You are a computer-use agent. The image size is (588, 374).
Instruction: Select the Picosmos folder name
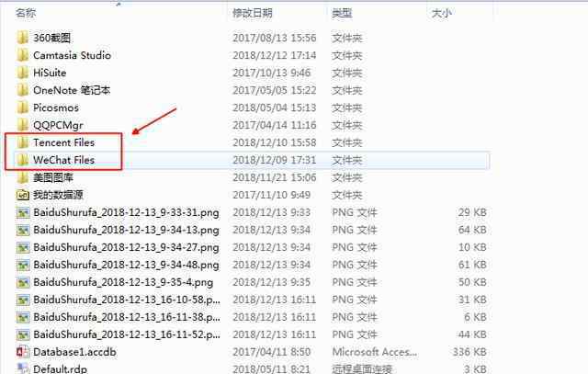56,108
